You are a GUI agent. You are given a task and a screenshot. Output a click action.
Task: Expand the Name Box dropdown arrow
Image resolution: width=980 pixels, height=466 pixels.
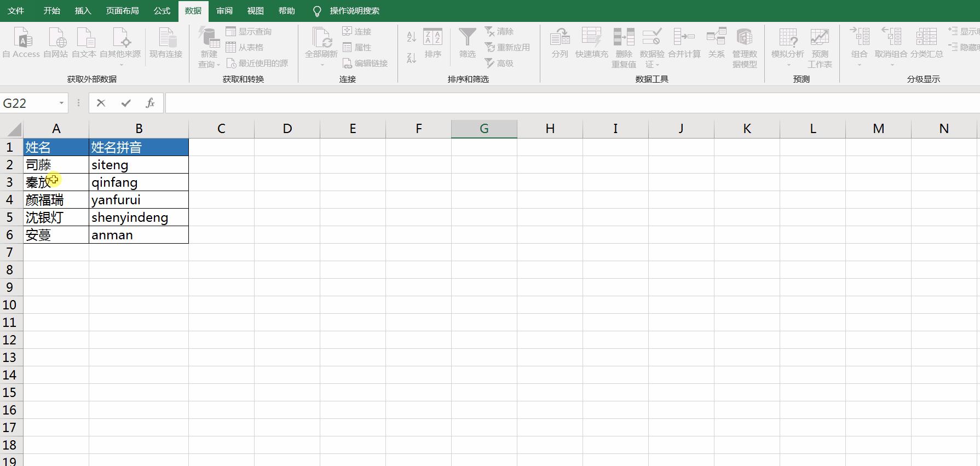tap(61, 103)
